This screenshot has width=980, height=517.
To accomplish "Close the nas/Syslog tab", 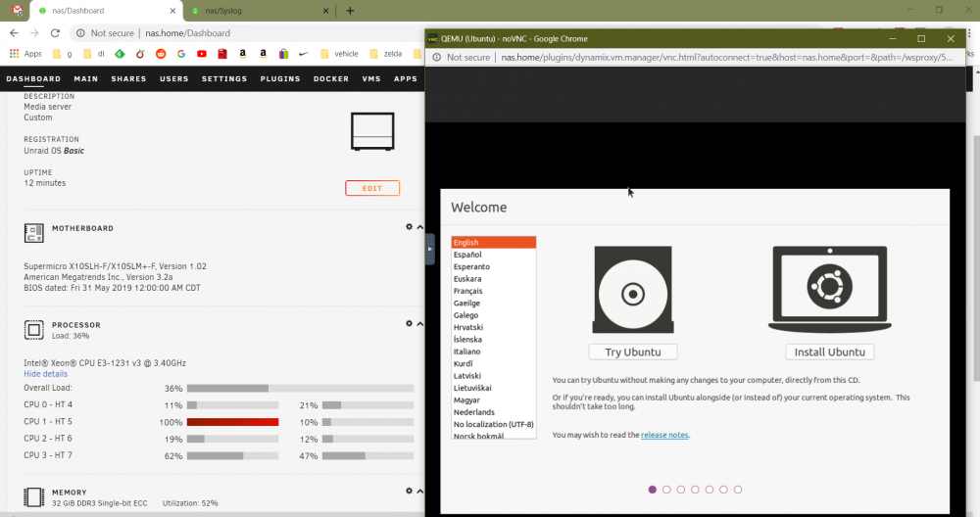I will tap(325, 11).
